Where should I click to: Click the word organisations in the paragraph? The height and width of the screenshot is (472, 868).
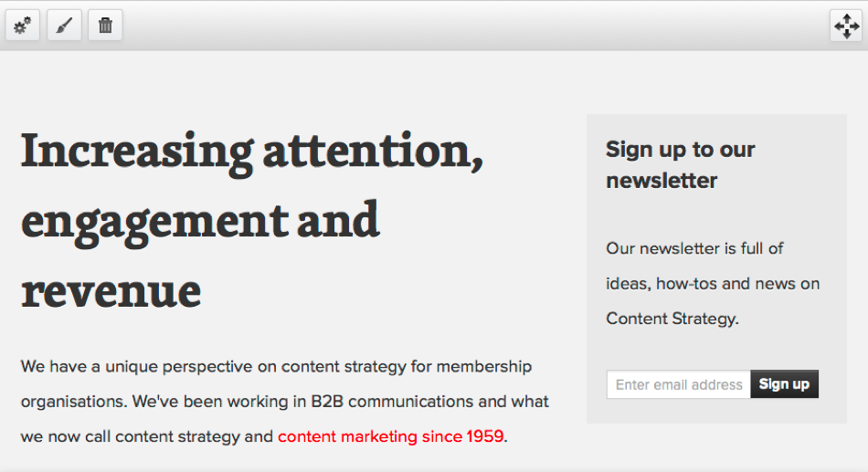pos(74,402)
